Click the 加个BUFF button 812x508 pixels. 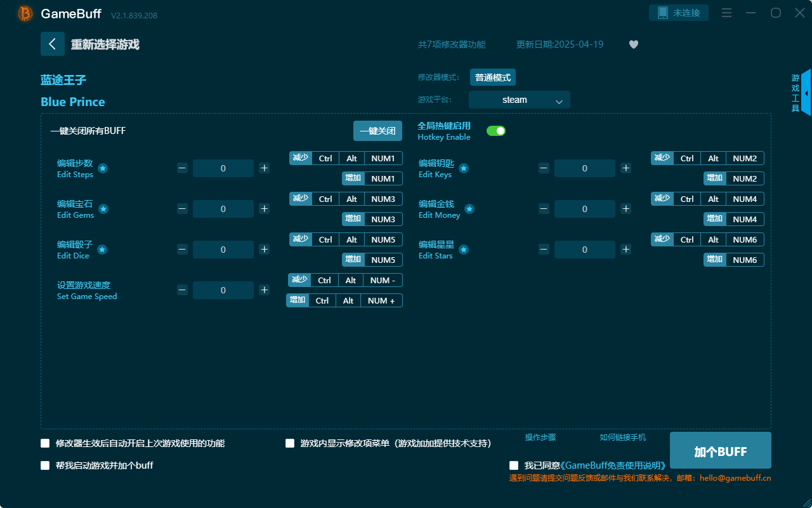[x=720, y=450]
